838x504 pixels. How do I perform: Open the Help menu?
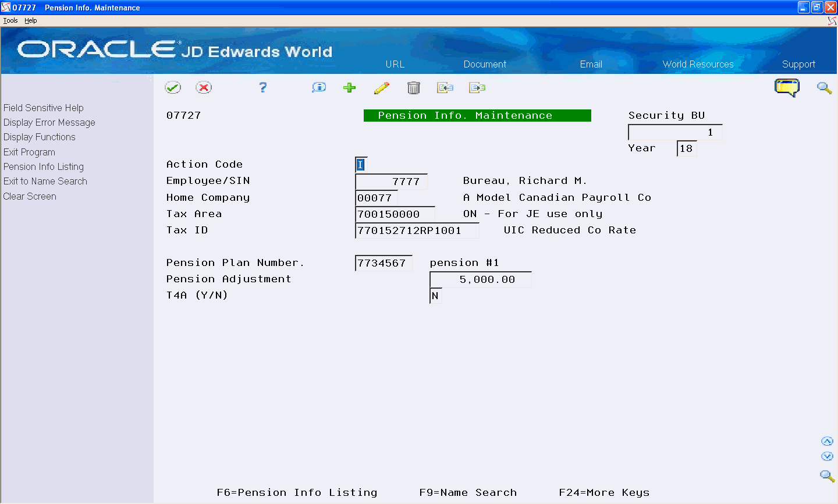click(x=31, y=20)
